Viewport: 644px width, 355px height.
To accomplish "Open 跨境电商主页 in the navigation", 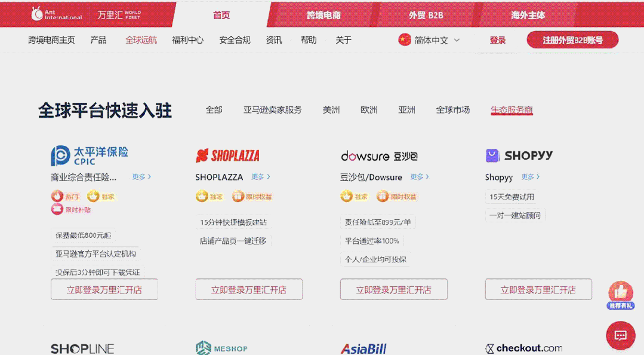I will (x=52, y=40).
